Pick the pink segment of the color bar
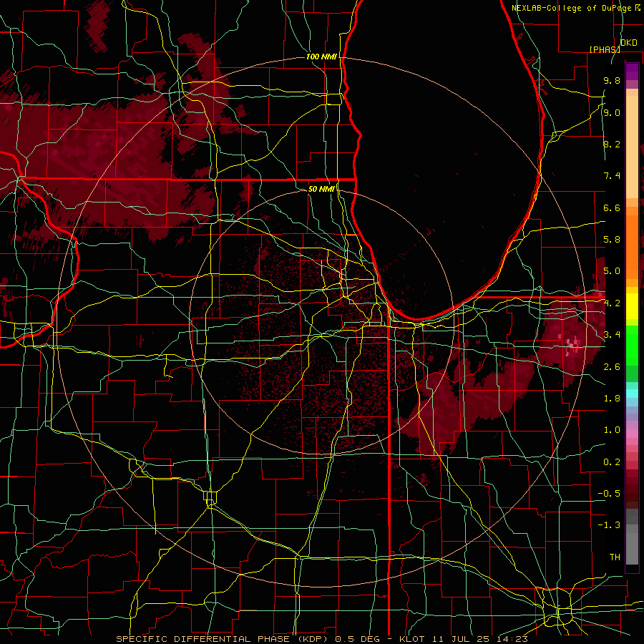 [632, 434]
